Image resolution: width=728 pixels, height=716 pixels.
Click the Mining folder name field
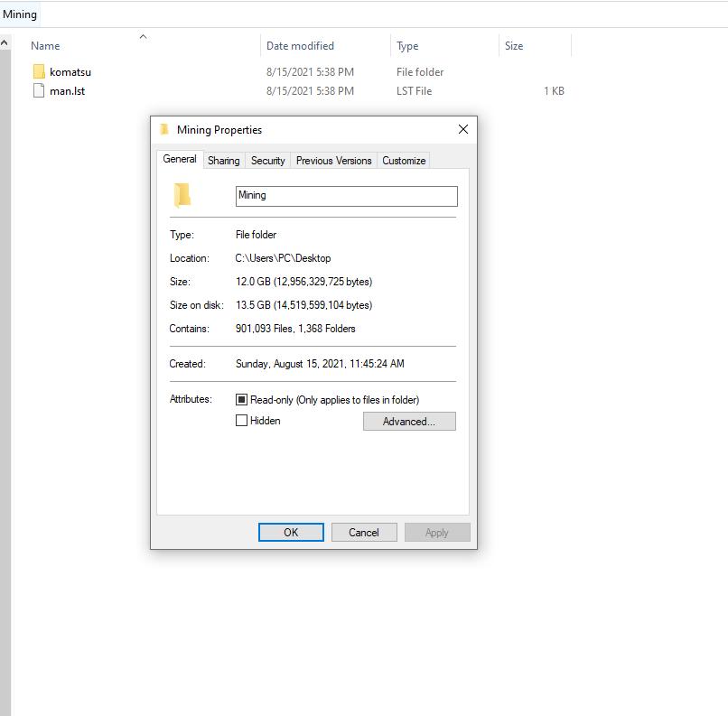click(x=346, y=196)
